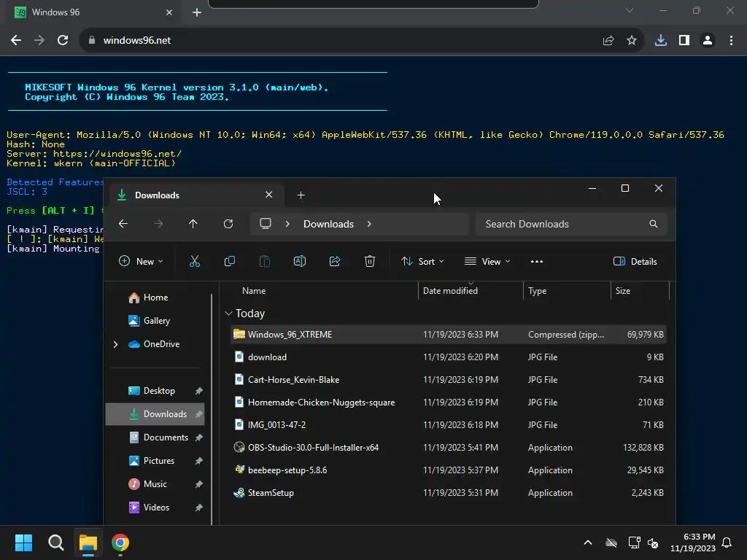The image size is (747, 560).
Task: Sort by Date modified column header
Action: point(471,290)
